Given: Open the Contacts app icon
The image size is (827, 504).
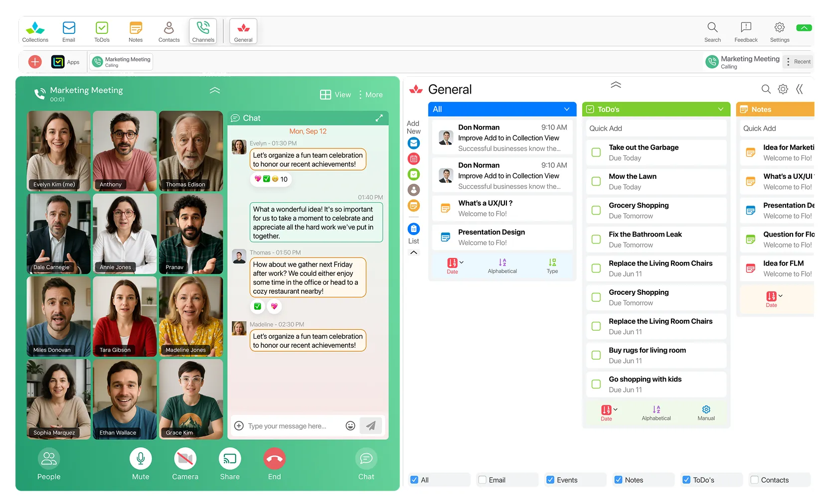Looking at the screenshot, I should (169, 31).
